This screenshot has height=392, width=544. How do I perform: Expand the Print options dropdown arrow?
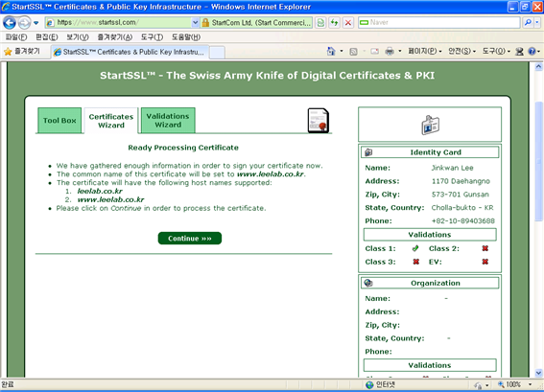pyautogui.click(x=400, y=52)
